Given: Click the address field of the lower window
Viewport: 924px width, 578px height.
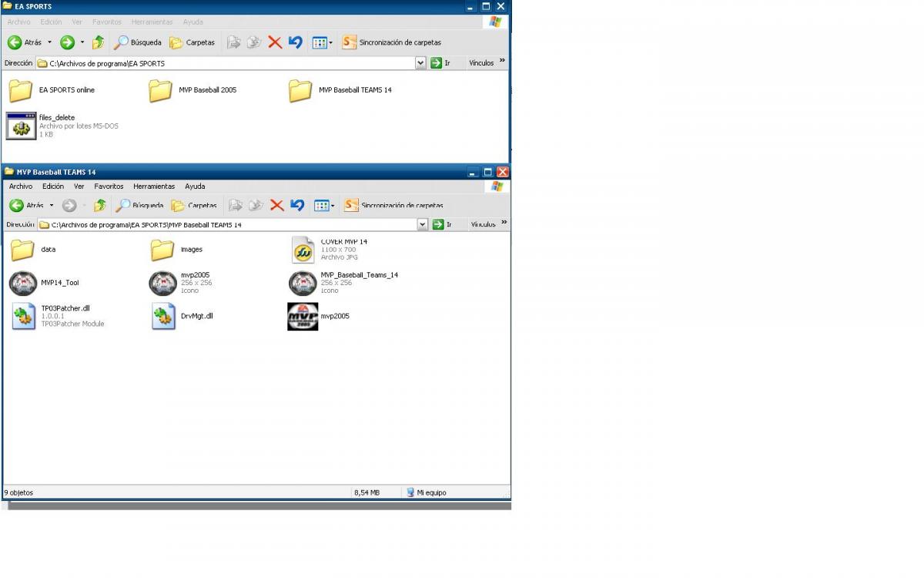Looking at the screenshot, I should click(231, 224).
